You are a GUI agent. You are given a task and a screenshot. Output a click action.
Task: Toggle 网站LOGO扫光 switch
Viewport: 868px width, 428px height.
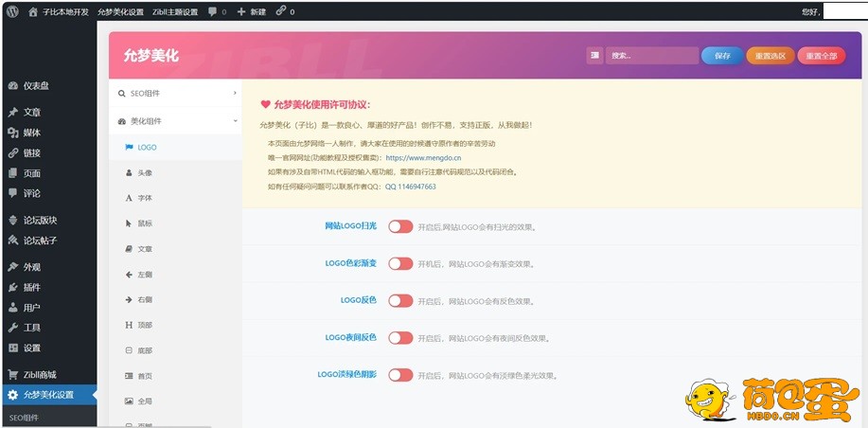click(400, 226)
